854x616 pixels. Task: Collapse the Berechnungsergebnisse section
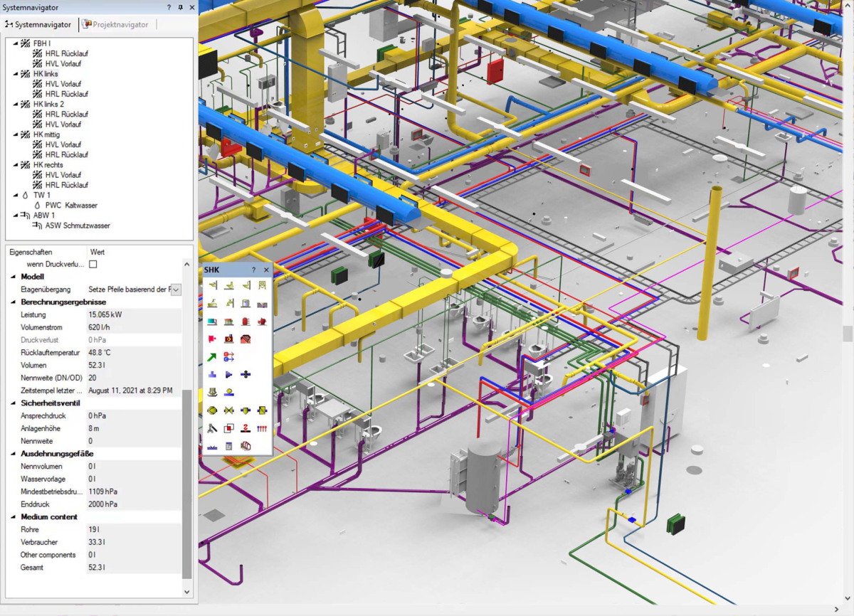pyautogui.click(x=13, y=302)
